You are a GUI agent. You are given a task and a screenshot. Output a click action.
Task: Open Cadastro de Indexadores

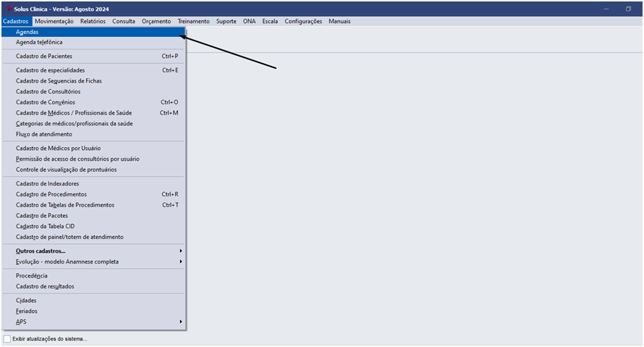point(93,184)
